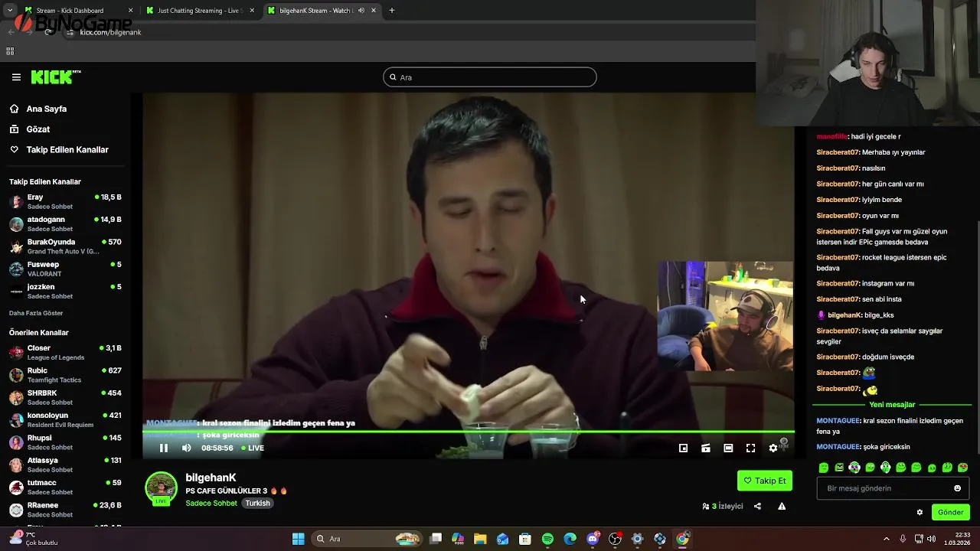
Task: Open konsoloyun's channel
Action: [65, 419]
